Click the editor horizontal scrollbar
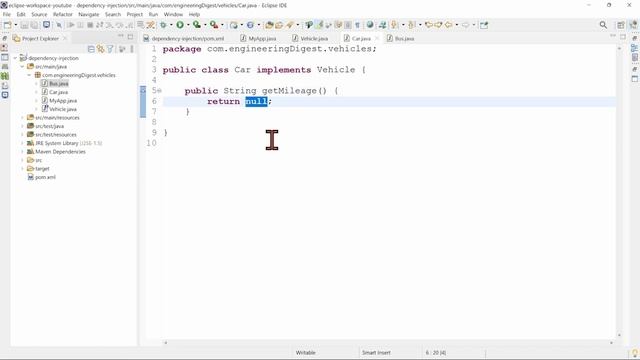The width and height of the screenshot is (640, 360). (388, 343)
